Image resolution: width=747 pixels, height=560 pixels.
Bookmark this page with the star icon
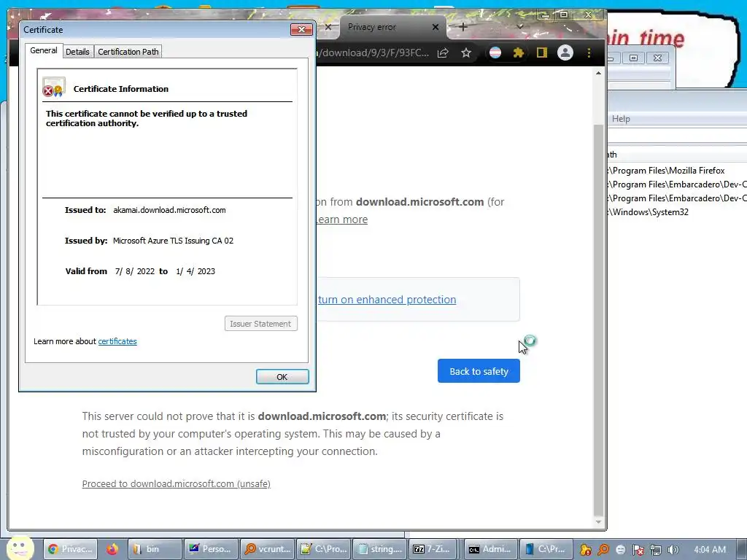coord(466,52)
